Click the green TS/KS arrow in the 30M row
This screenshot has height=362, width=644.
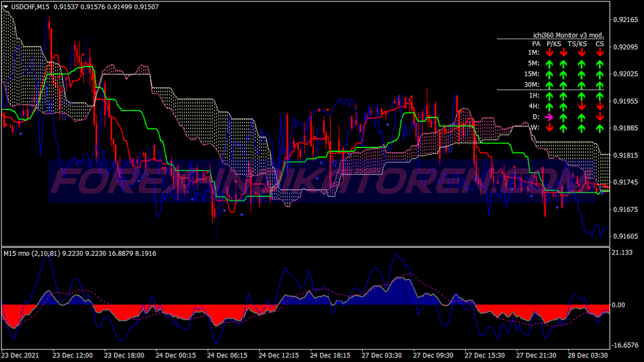[581, 85]
